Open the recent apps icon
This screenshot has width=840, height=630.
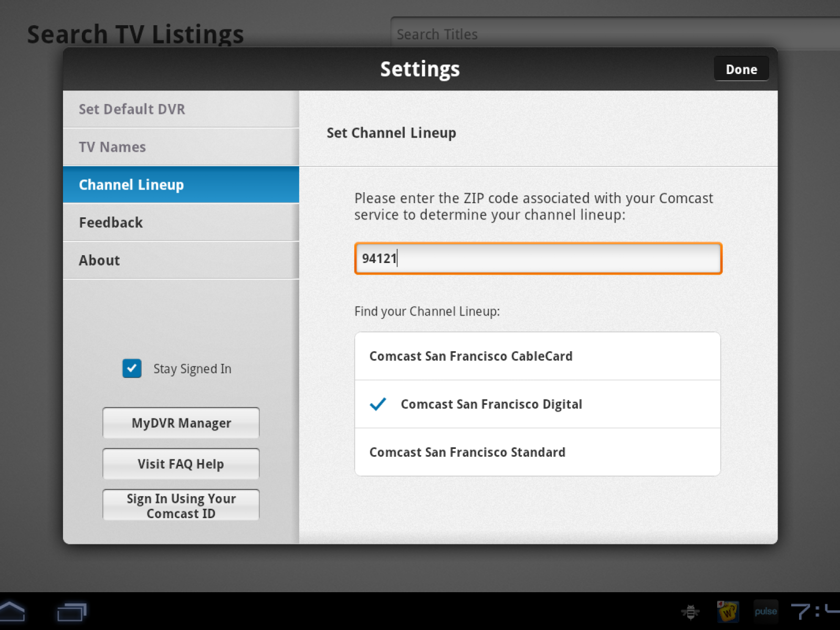pos(71,612)
